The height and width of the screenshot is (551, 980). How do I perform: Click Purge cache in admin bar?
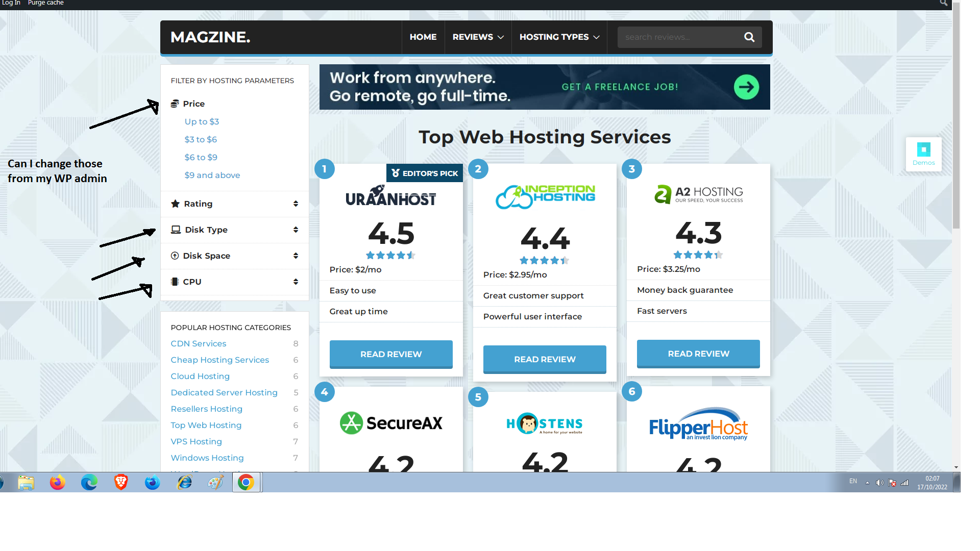pos(45,3)
